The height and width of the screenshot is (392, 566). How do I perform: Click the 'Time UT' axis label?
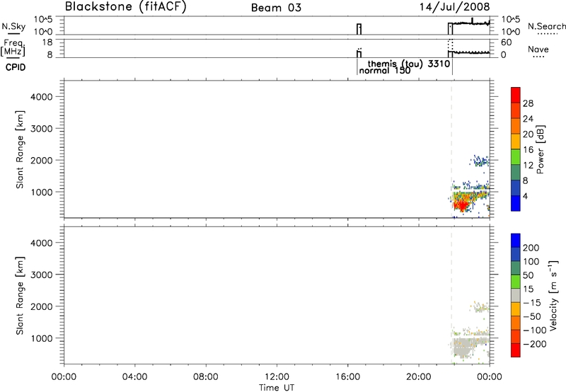[x=277, y=388]
